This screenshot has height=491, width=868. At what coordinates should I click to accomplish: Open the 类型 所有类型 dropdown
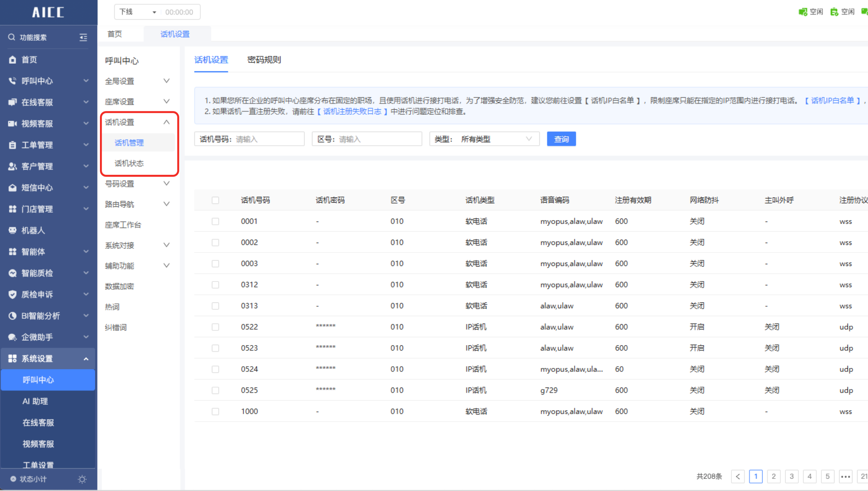pyautogui.click(x=484, y=139)
